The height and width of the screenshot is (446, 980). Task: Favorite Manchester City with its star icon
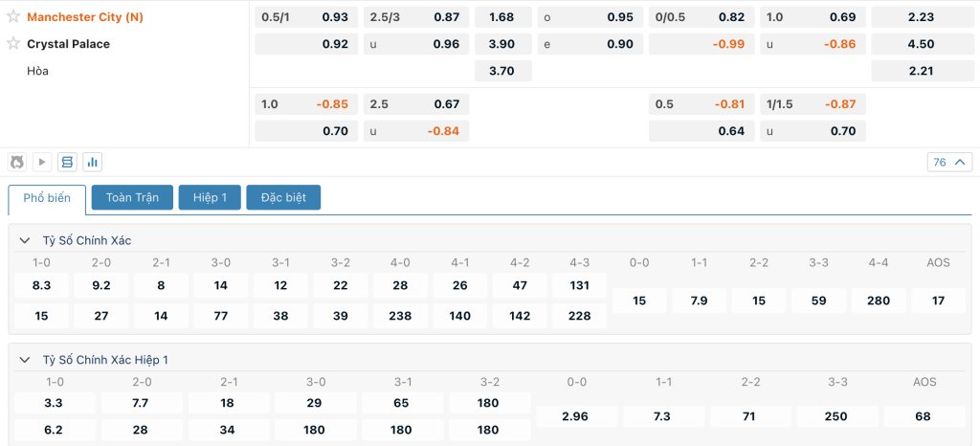click(13, 17)
